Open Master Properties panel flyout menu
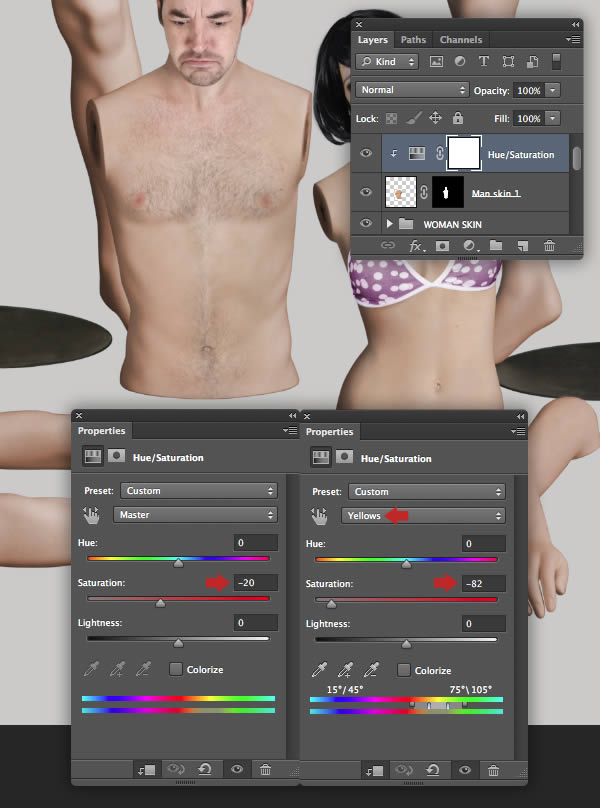This screenshot has height=808, width=600. (290, 430)
